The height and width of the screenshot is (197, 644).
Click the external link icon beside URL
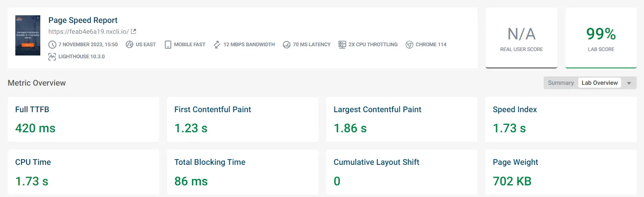coord(134,31)
